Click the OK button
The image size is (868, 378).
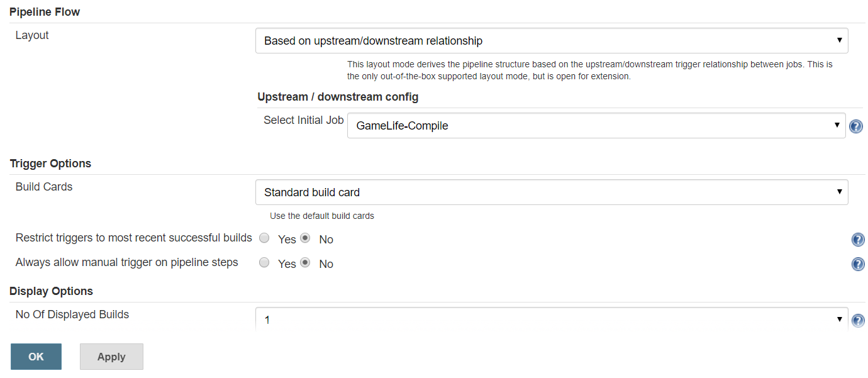pyautogui.click(x=36, y=357)
